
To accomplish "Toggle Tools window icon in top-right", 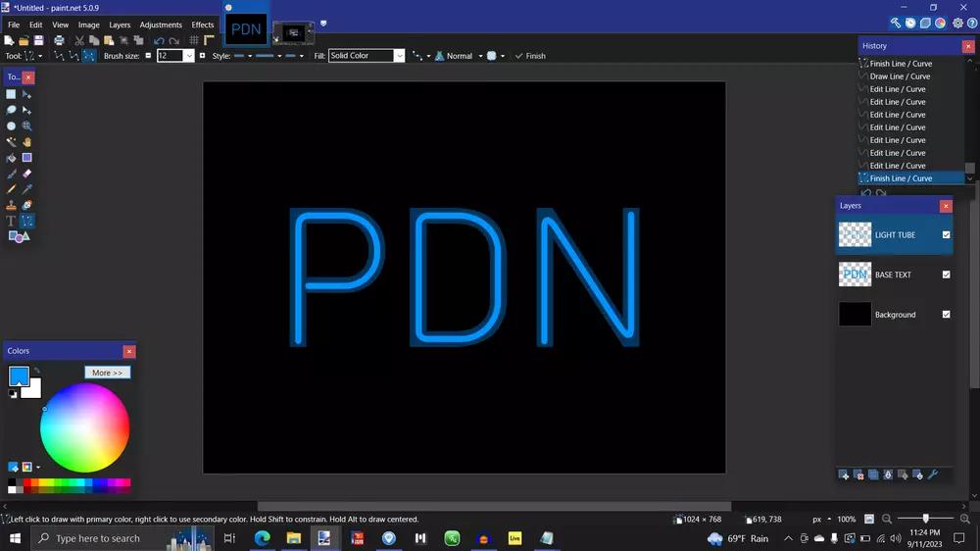I will [x=896, y=24].
